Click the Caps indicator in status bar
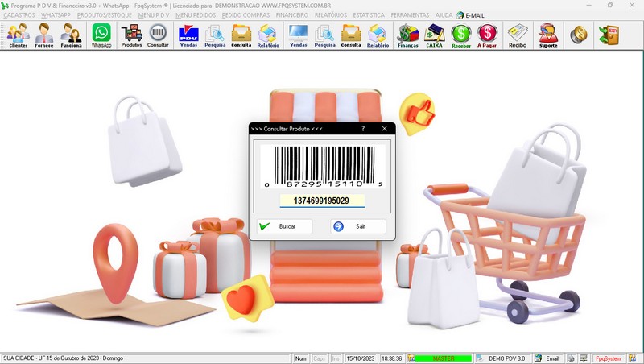Screen dimensions: 644x364 319,358
